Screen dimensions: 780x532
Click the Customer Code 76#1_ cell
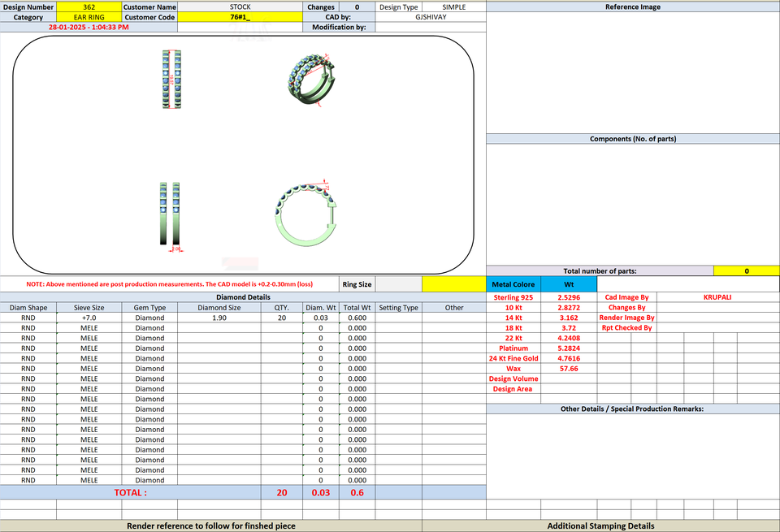tap(240, 17)
